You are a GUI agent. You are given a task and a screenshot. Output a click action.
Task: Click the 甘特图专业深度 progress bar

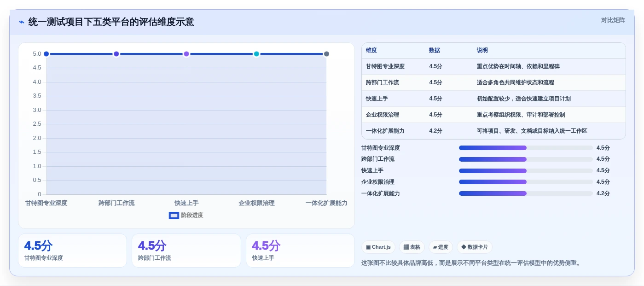coord(526,148)
